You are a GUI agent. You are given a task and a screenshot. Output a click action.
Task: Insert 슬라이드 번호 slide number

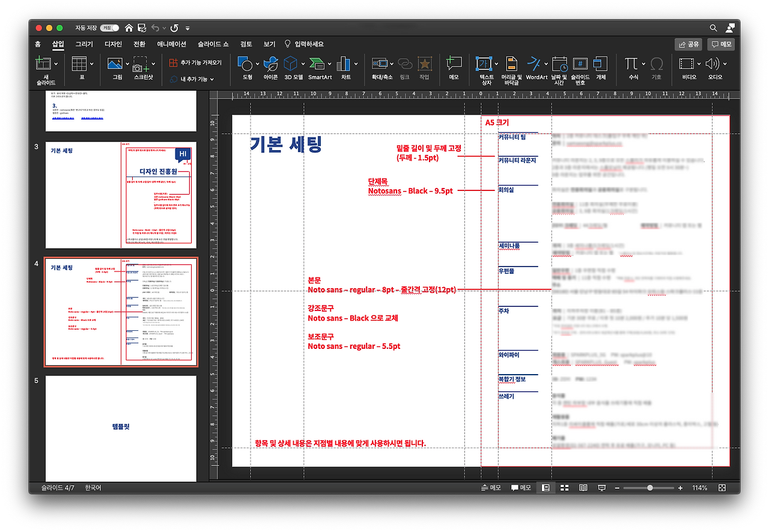click(x=580, y=64)
